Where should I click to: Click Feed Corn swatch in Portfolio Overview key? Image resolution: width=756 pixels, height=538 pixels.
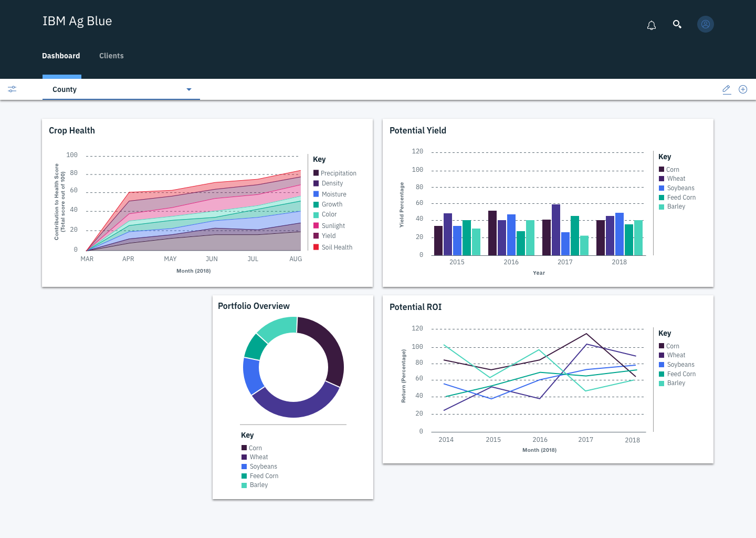tap(244, 476)
